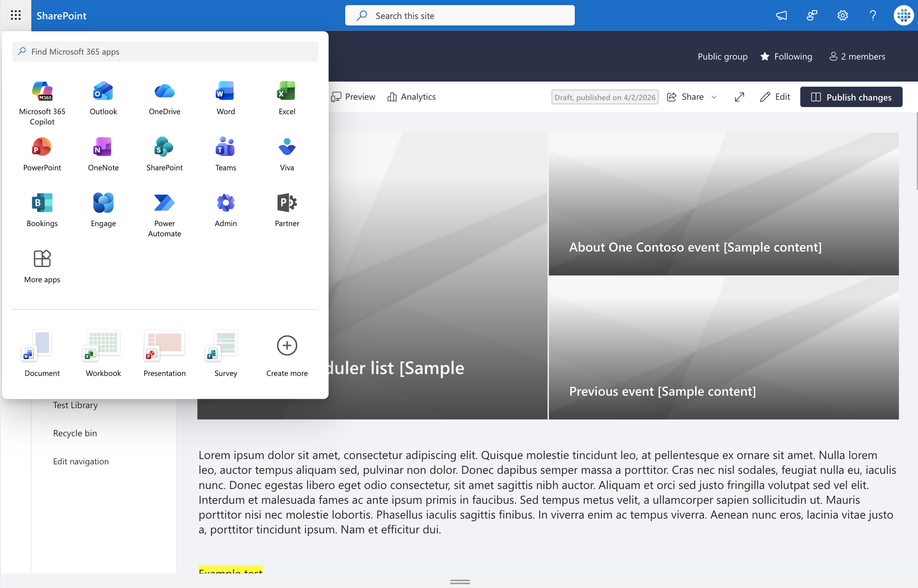This screenshot has height=588, width=918.
Task: Show More apps
Action: point(42,266)
